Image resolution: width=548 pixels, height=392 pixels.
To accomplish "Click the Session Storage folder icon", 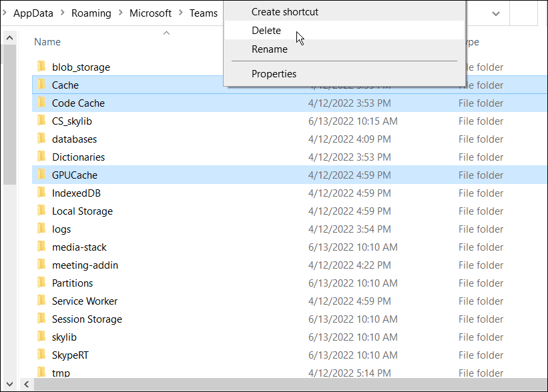I will 41,319.
